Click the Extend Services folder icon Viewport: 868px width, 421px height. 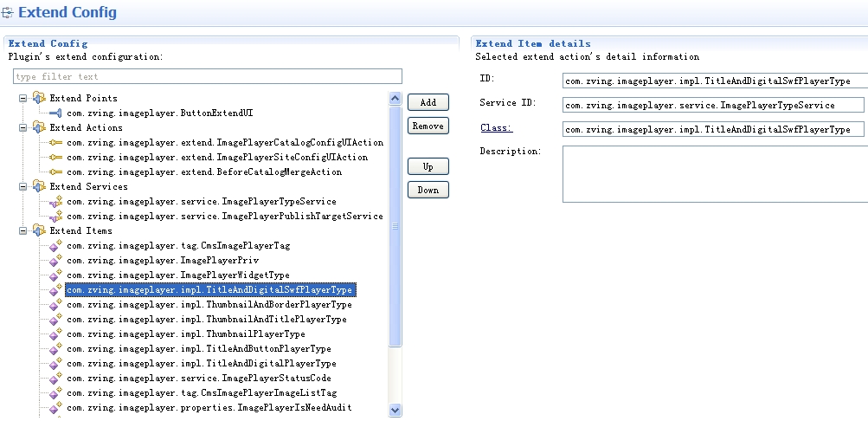pos(39,186)
